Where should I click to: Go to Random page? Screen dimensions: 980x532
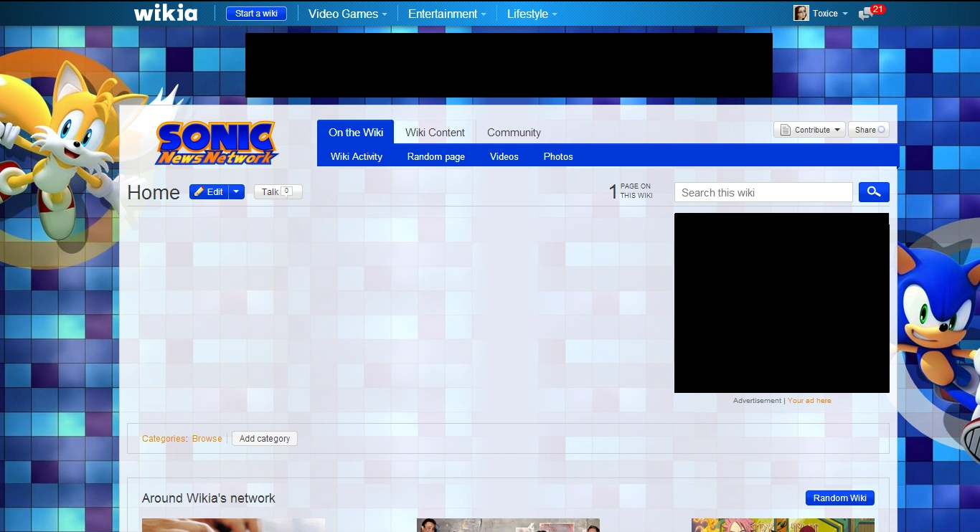click(435, 156)
